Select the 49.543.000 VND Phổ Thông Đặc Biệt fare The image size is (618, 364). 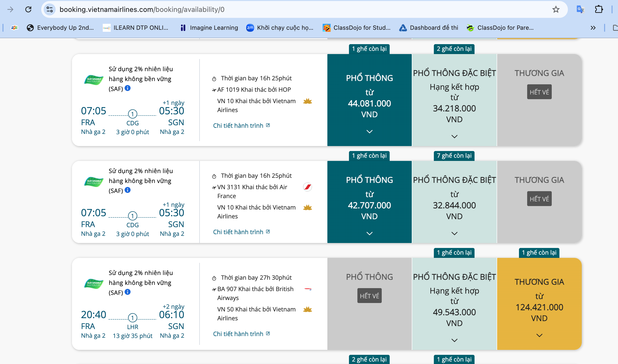454,312
